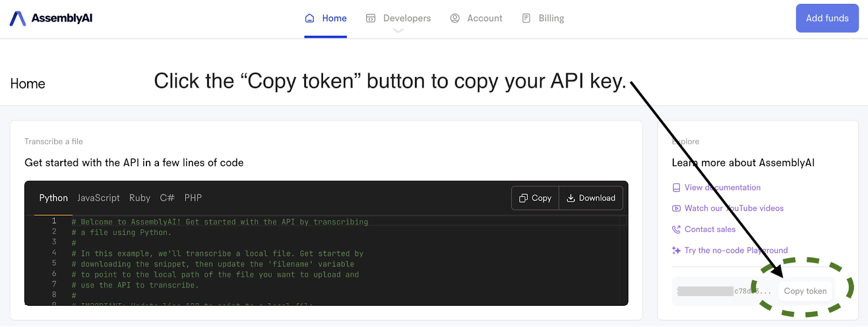The height and width of the screenshot is (327, 868).
Task: Click code line 7 'use the API to transcribe.'
Action: (x=135, y=285)
